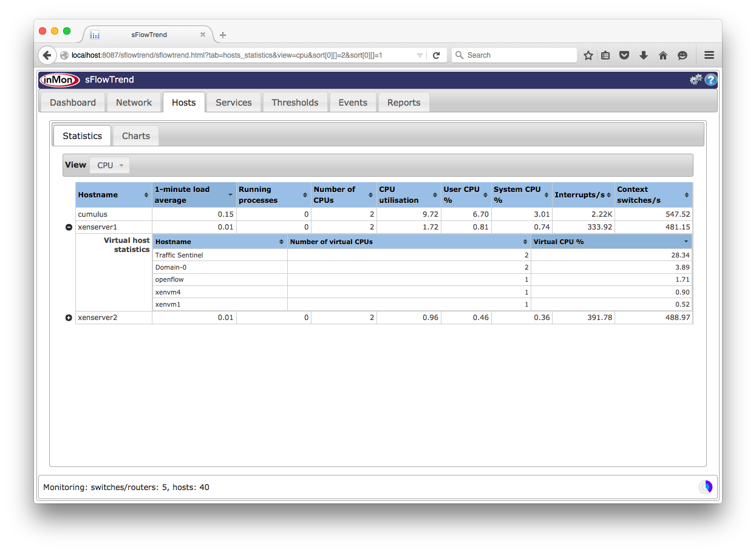Click the smiley face toolbar icon

[x=683, y=55]
